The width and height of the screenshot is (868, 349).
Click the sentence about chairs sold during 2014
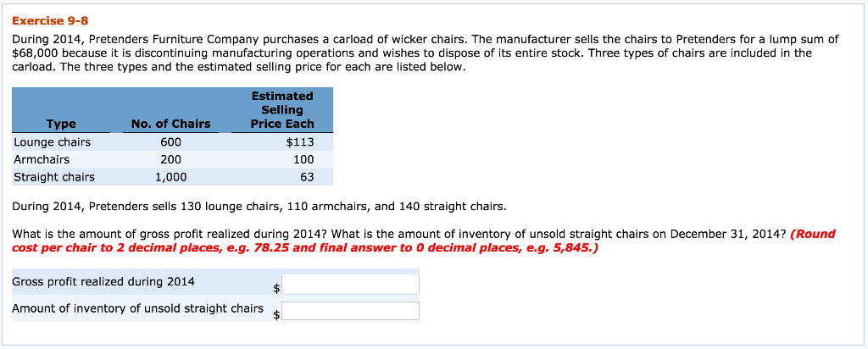click(259, 208)
